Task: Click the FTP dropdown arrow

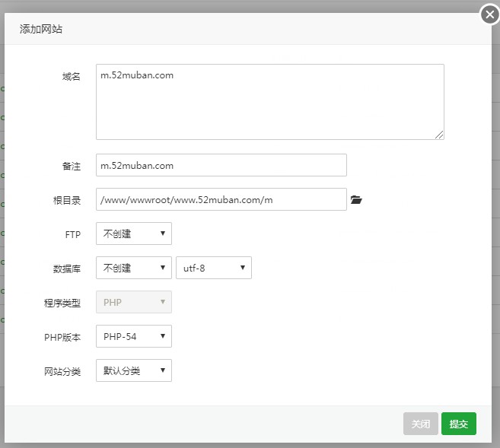Action: 163,234
